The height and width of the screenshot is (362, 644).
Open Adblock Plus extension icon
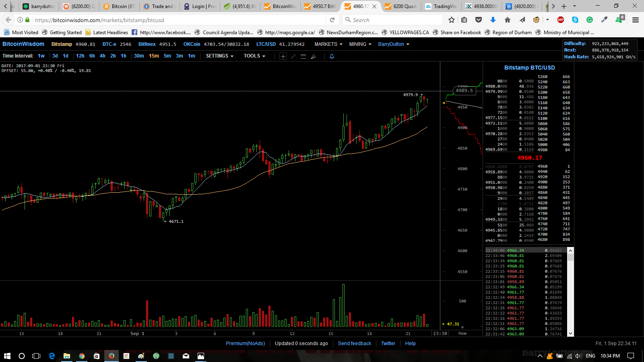pos(560,20)
